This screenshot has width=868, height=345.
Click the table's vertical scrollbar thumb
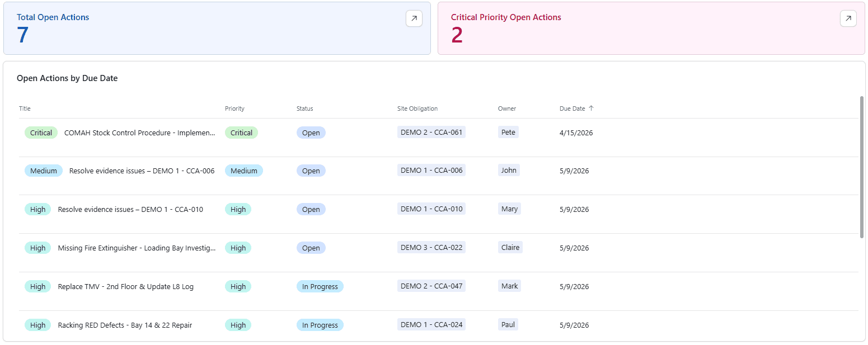[862, 167]
